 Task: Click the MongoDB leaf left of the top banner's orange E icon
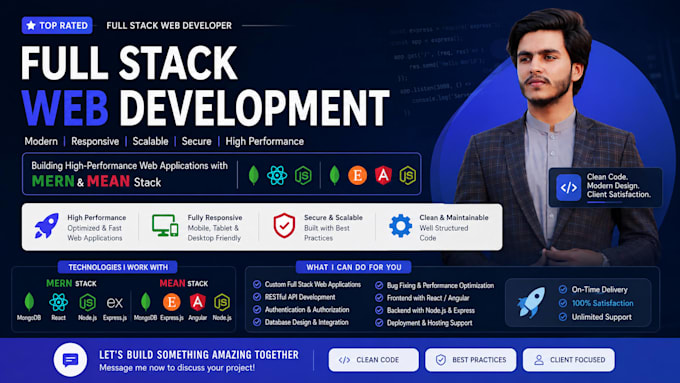[334, 175]
